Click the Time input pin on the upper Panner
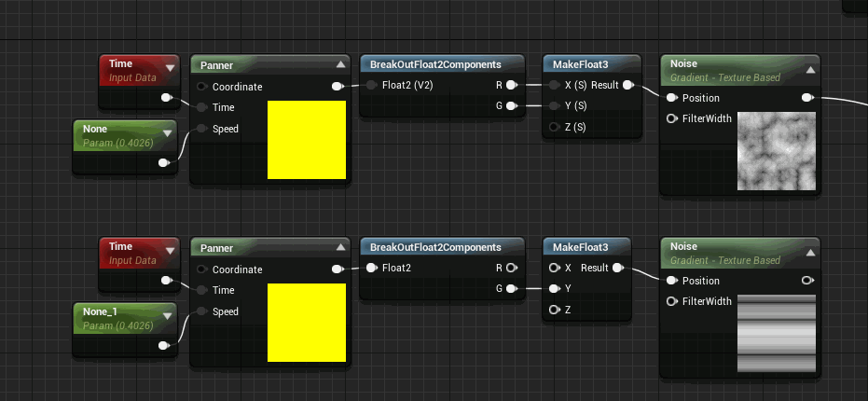This screenshot has width=868, height=401. pos(202,107)
